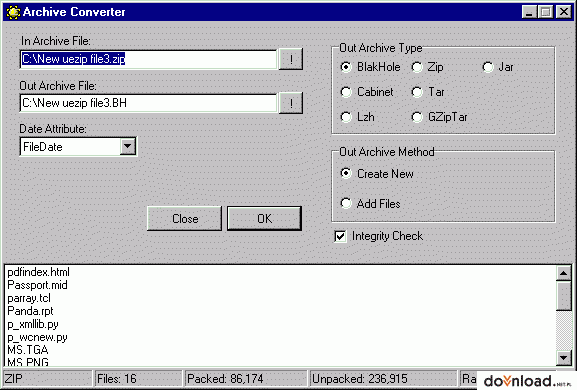
Task: Browse for In Archive File with '!' button
Action: point(291,59)
